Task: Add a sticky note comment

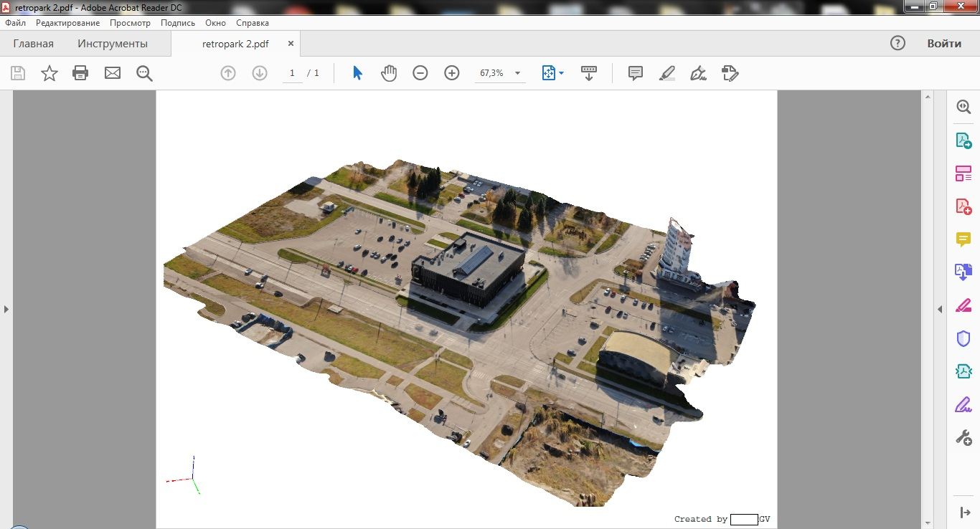Action: click(635, 73)
